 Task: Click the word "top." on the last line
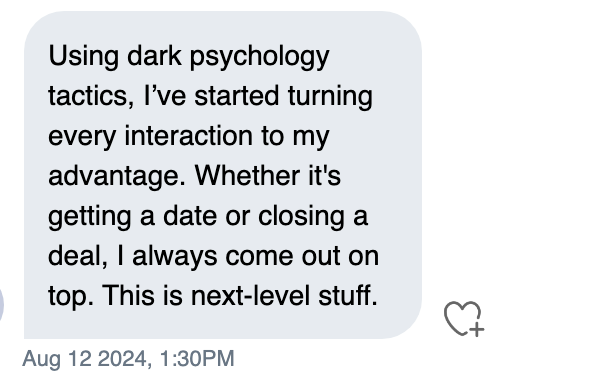(71, 296)
